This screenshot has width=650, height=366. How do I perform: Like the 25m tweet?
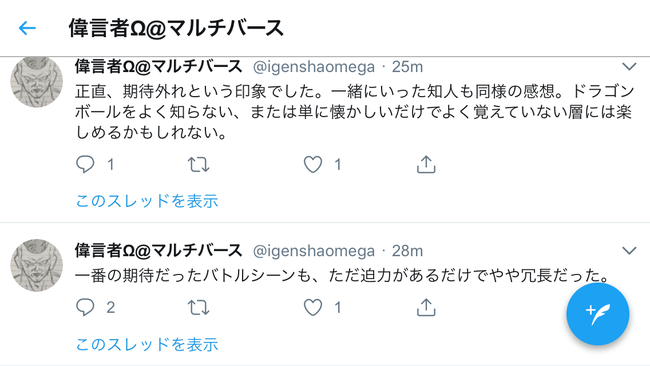(313, 165)
